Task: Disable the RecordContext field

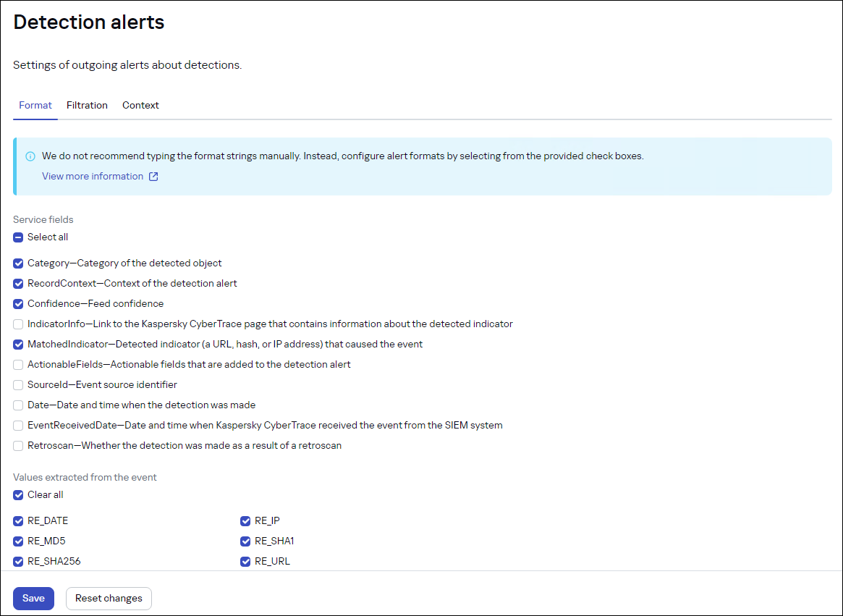Action: 17,283
